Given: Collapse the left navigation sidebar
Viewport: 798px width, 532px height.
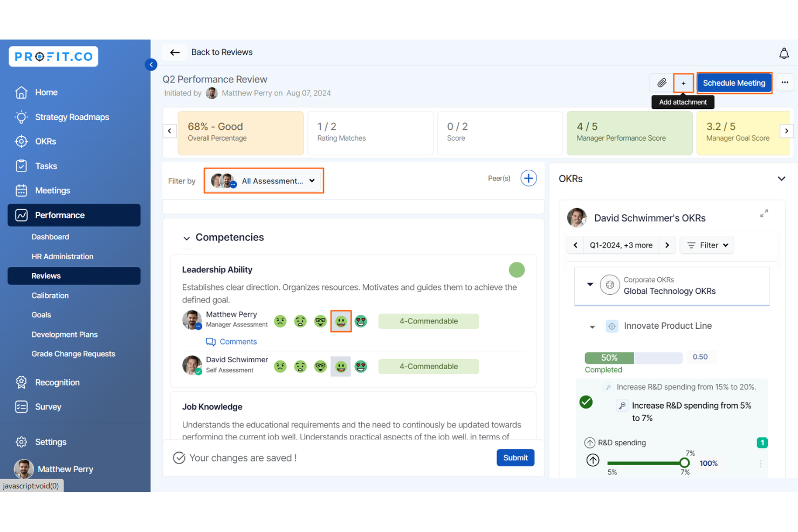Looking at the screenshot, I should [151, 64].
